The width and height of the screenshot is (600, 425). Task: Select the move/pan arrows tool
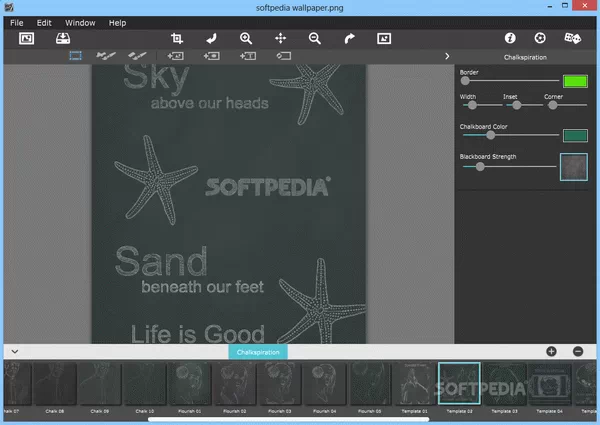280,38
